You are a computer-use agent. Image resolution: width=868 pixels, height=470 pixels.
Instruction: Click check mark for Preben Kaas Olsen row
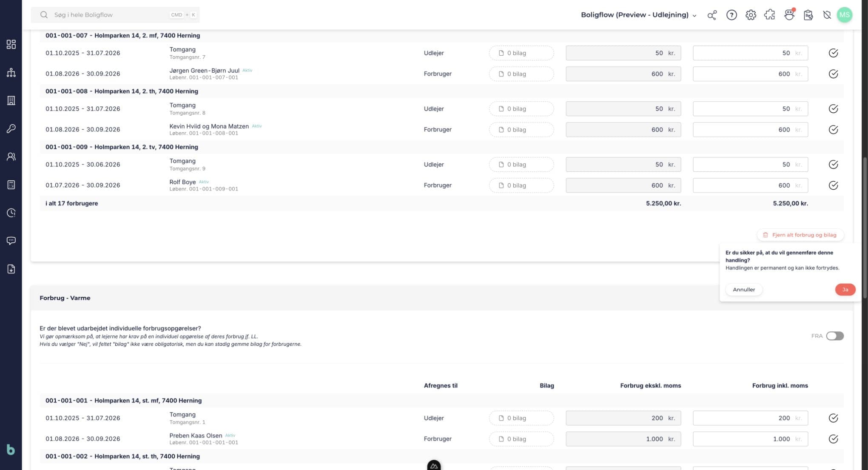coord(833,439)
